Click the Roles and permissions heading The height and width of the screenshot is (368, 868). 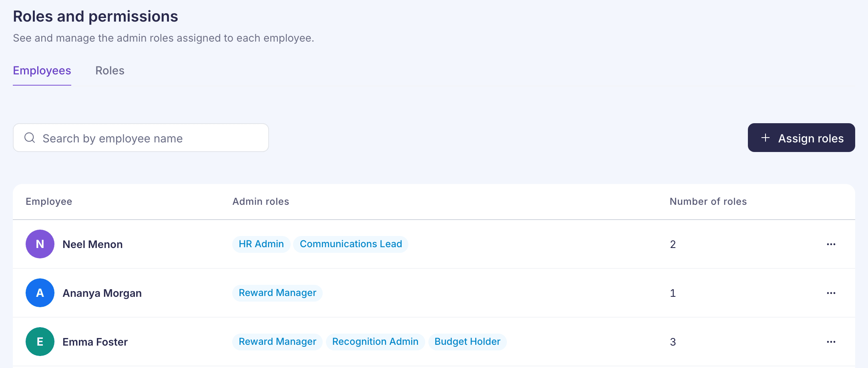click(x=95, y=16)
